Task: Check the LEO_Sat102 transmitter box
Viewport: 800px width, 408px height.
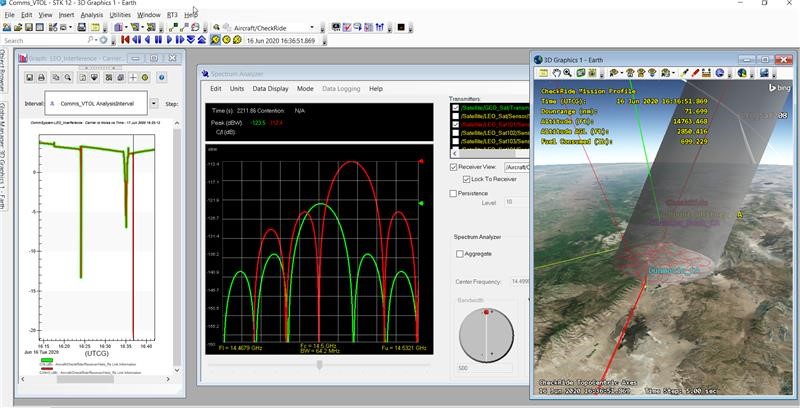Action: pyautogui.click(x=456, y=133)
